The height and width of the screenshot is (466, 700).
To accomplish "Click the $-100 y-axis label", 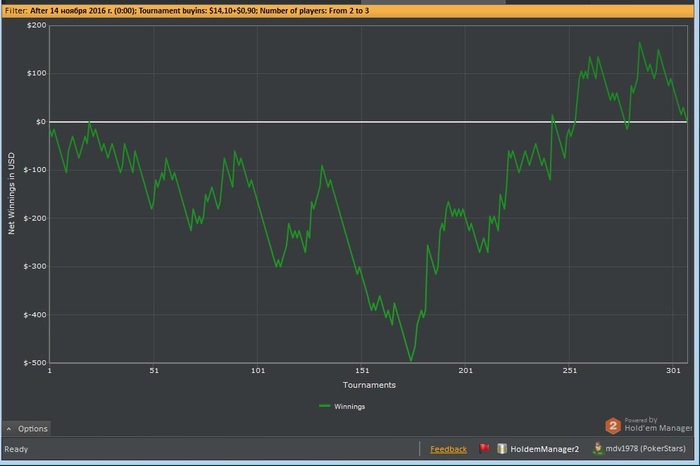I will click(35, 170).
